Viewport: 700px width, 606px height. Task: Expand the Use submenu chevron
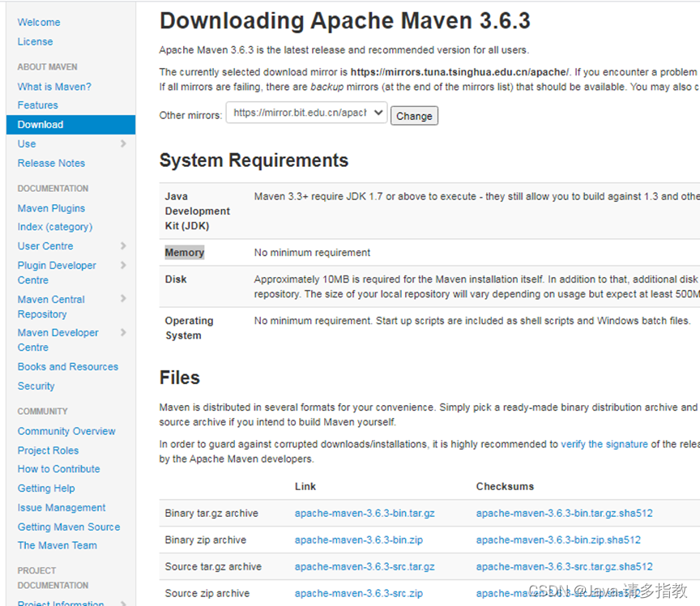[123, 143]
